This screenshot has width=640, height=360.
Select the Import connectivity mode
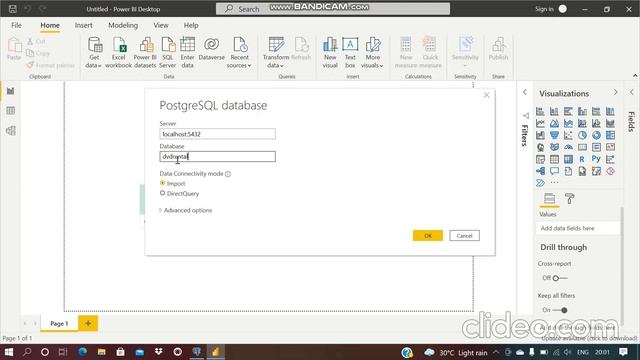click(x=162, y=183)
